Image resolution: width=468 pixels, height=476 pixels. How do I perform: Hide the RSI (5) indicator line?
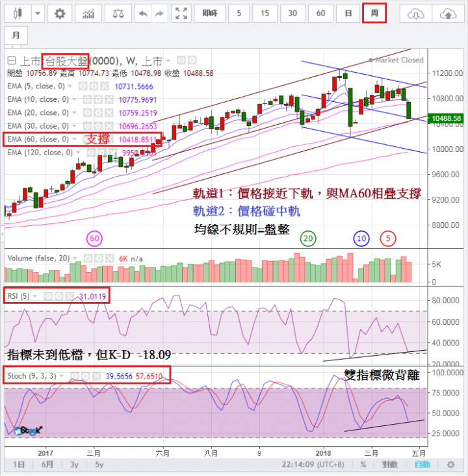tap(48, 296)
